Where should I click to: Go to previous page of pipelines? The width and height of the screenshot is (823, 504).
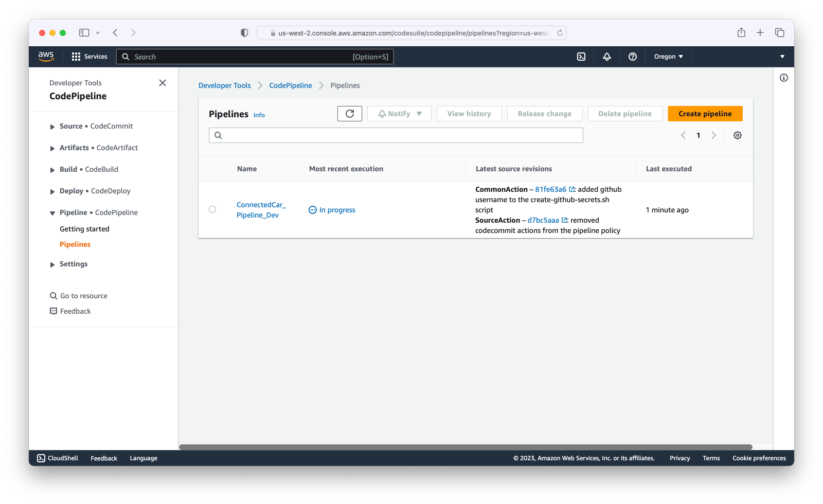[x=683, y=135]
